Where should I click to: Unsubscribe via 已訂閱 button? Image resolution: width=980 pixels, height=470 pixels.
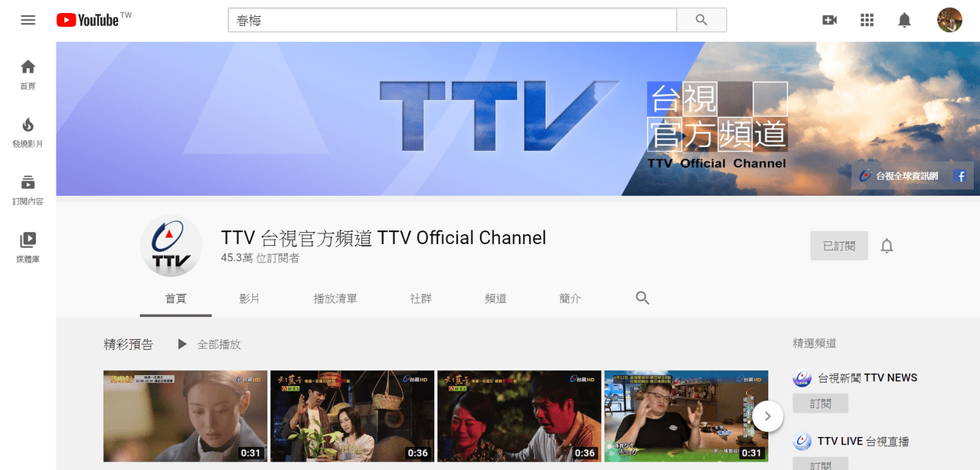(x=839, y=246)
